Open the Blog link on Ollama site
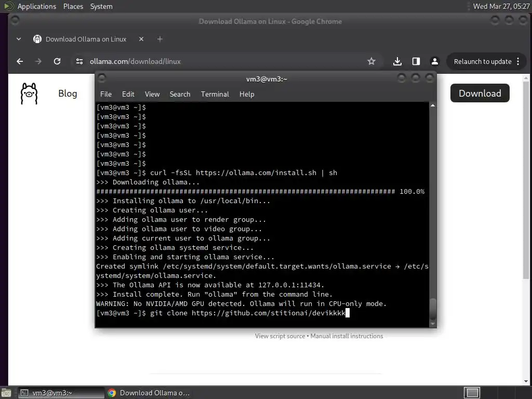Screen dimensions: 532x399 [68, 94]
